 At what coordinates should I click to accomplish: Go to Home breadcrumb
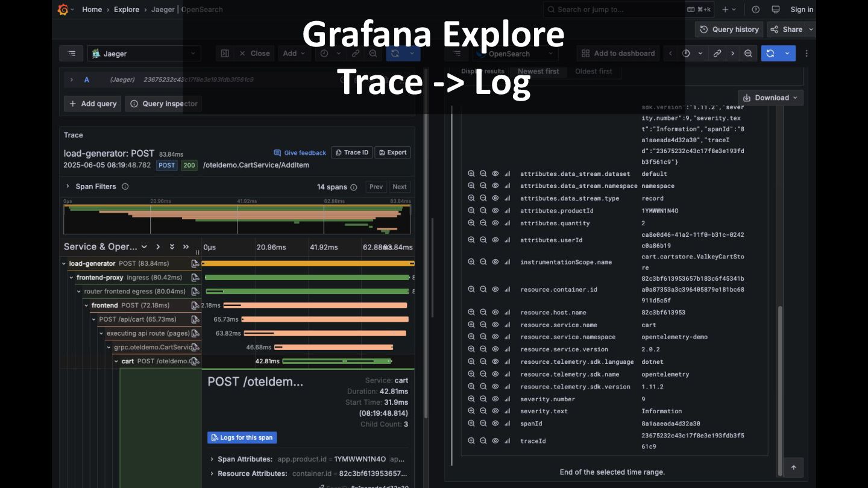click(92, 10)
